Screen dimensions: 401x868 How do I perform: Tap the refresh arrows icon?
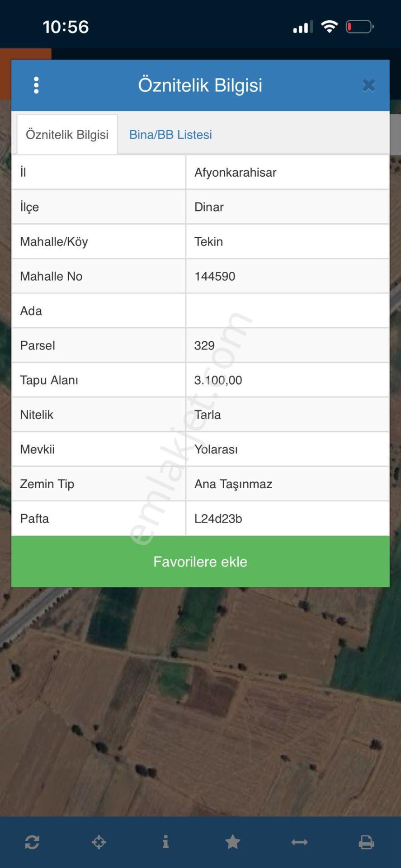pos(32,842)
